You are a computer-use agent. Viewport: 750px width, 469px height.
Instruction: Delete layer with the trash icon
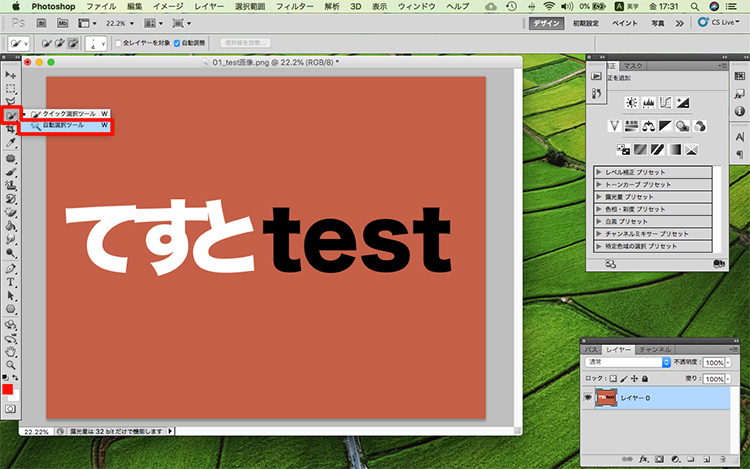click(722, 459)
